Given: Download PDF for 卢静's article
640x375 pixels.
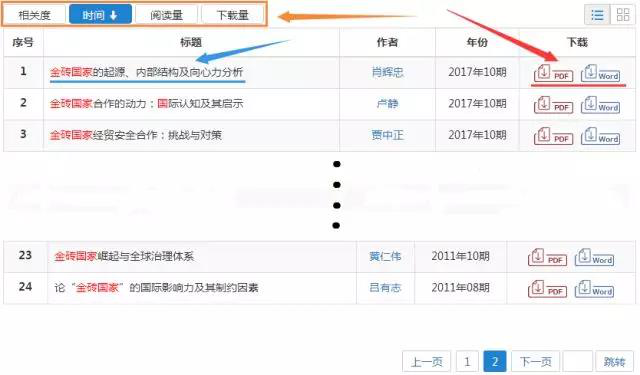Looking at the screenshot, I should pos(553,104).
